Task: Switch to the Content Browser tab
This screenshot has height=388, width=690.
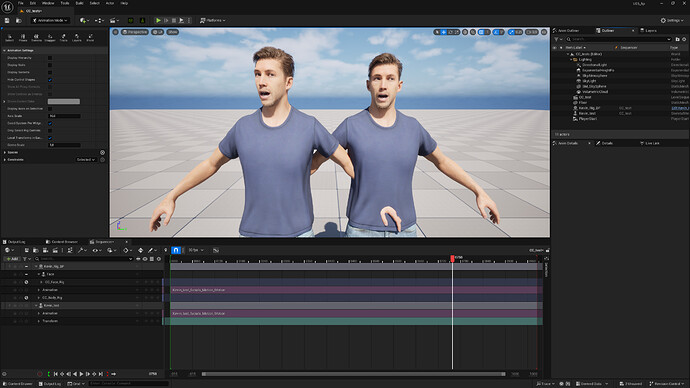Action: [x=62, y=242]
